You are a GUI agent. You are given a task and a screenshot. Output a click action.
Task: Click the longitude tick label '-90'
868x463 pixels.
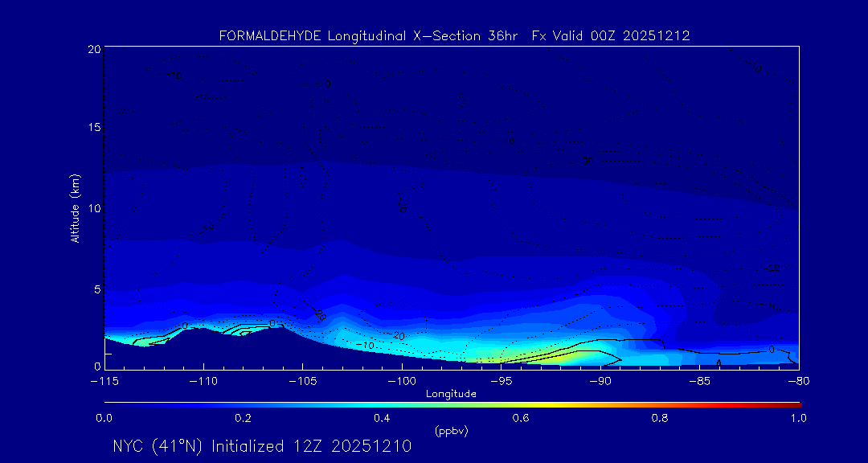click(600, 382)
